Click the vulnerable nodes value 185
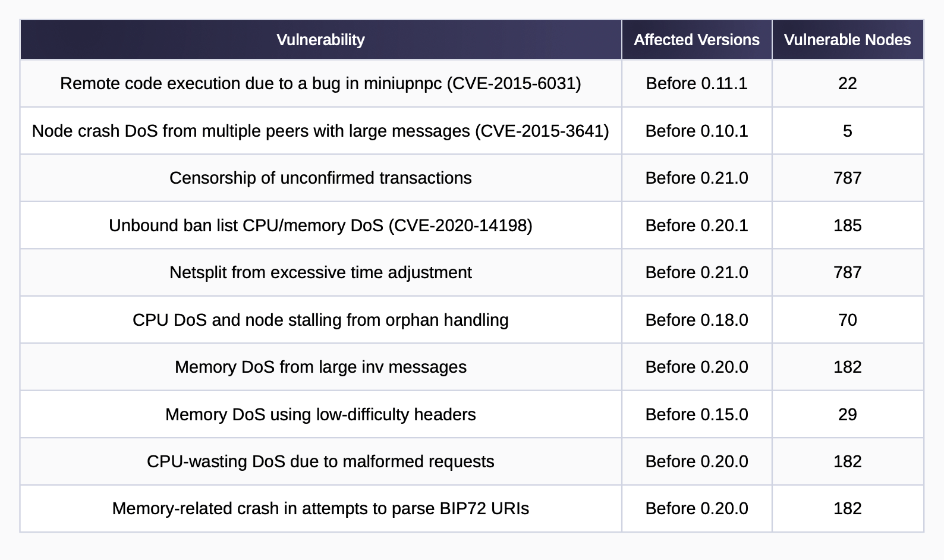 pyautogui.click(x=848, y=225)
